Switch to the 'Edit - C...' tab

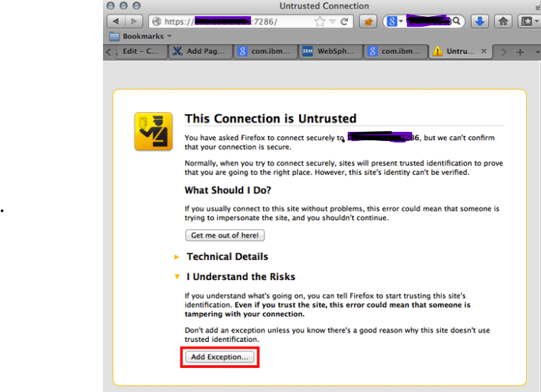click(x=141, y=51)
